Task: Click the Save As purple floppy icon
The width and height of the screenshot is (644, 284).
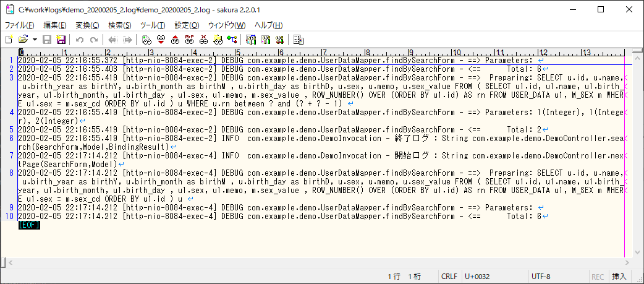Action: 61,40
